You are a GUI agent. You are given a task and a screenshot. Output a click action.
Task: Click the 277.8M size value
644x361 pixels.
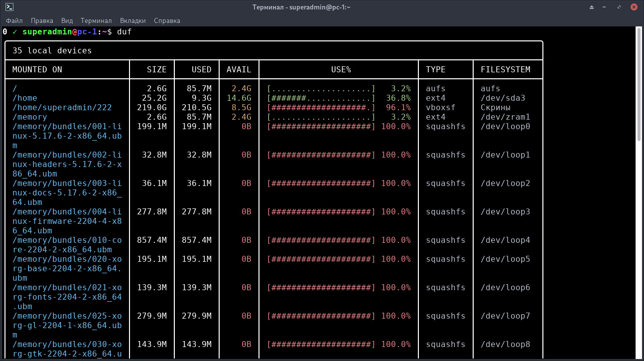pos(152,211)
